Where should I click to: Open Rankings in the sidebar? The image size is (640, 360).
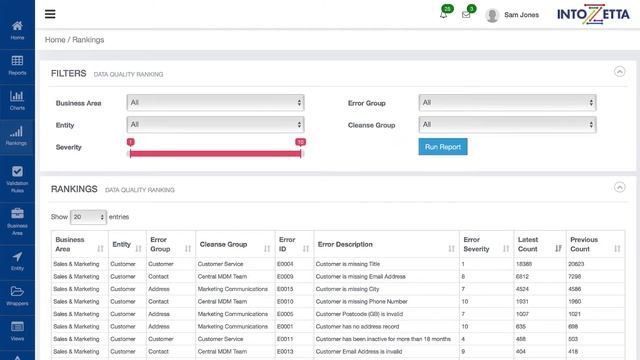17,136
